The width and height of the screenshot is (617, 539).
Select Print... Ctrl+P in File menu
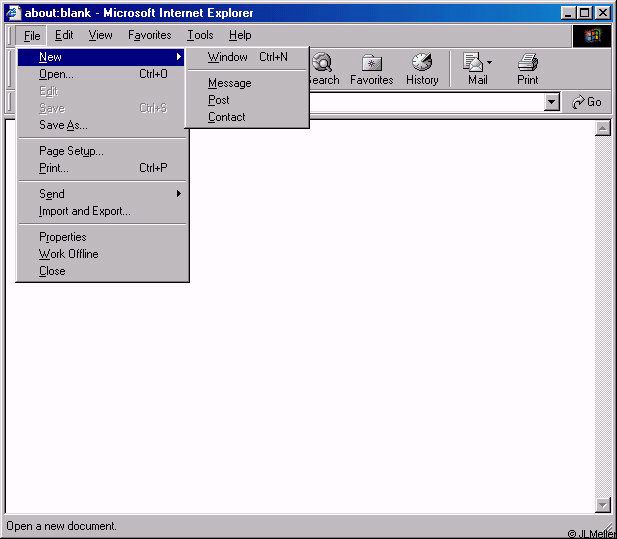coord(102,168)
